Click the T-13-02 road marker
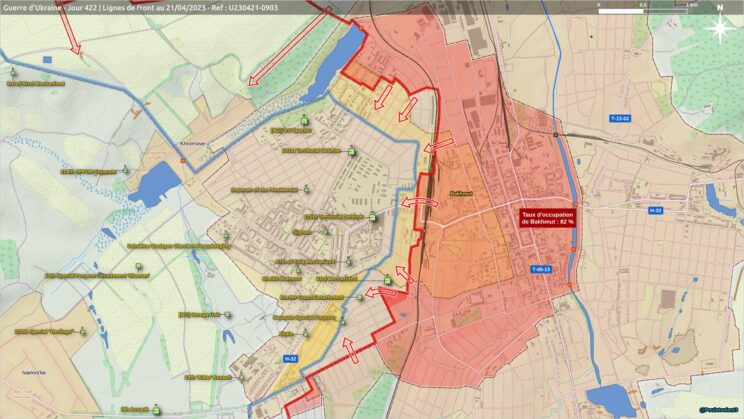The image size is (744, 419). coord(620,119)
